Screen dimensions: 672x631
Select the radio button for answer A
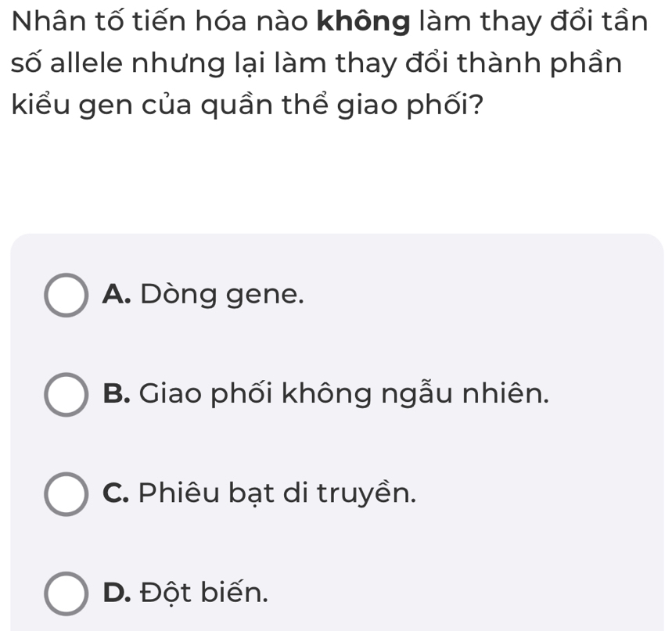pos(66,296)
